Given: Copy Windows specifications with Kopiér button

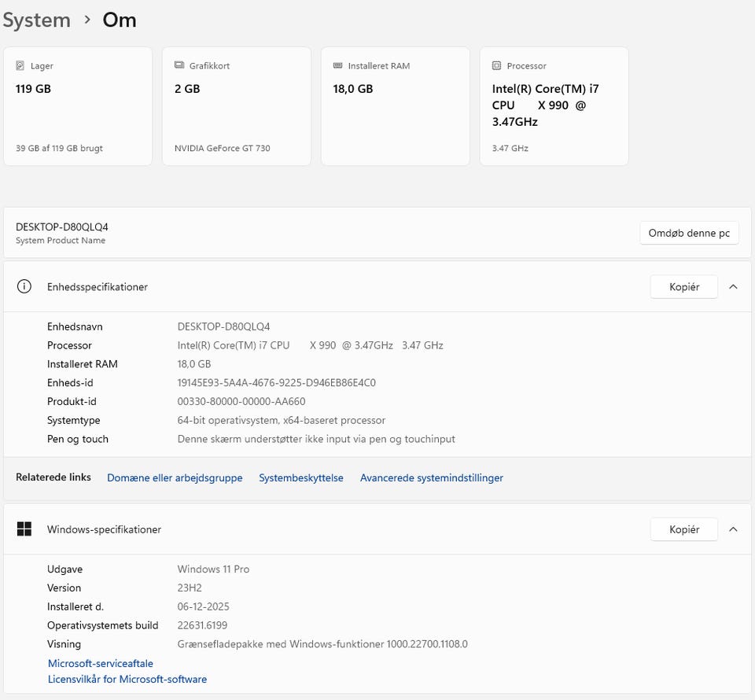Looking at the screenshot, I should pyautogui.click(x=683, y=529).
